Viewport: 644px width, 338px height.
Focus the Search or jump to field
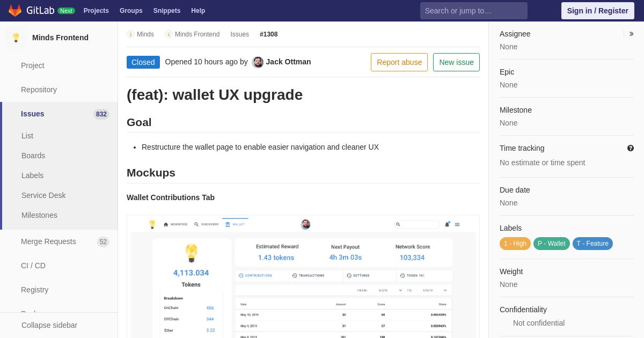click(x=474, y=11)
